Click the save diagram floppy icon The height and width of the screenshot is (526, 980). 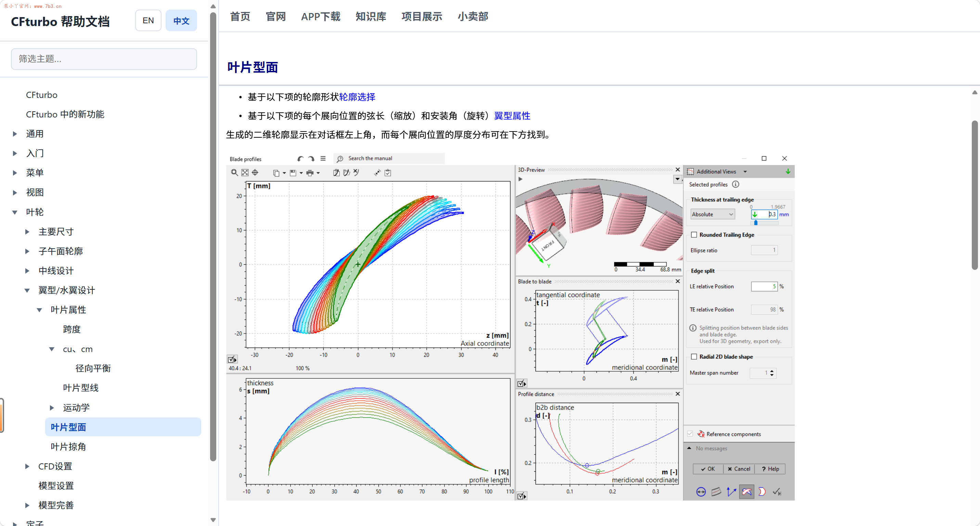[293, 173]
